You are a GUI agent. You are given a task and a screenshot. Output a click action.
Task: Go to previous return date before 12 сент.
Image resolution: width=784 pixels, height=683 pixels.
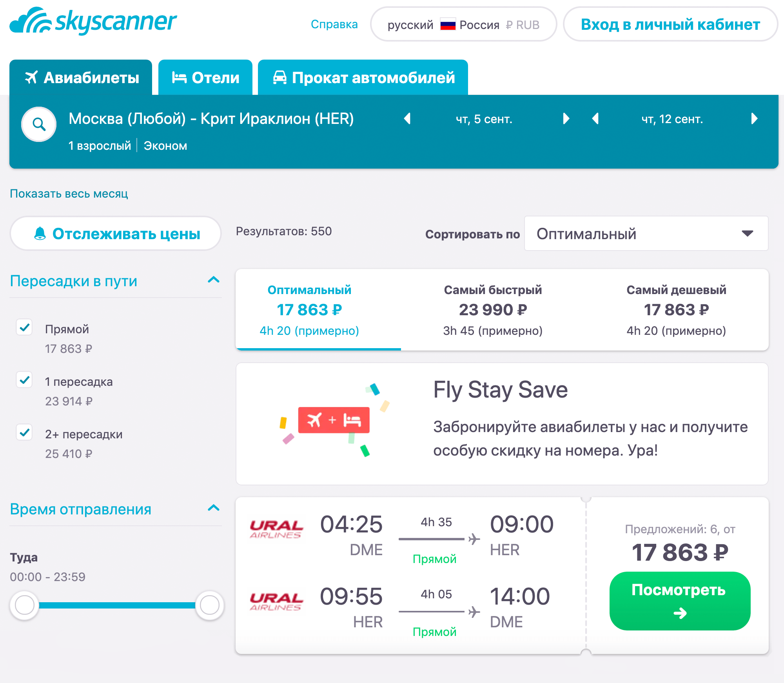595,118
